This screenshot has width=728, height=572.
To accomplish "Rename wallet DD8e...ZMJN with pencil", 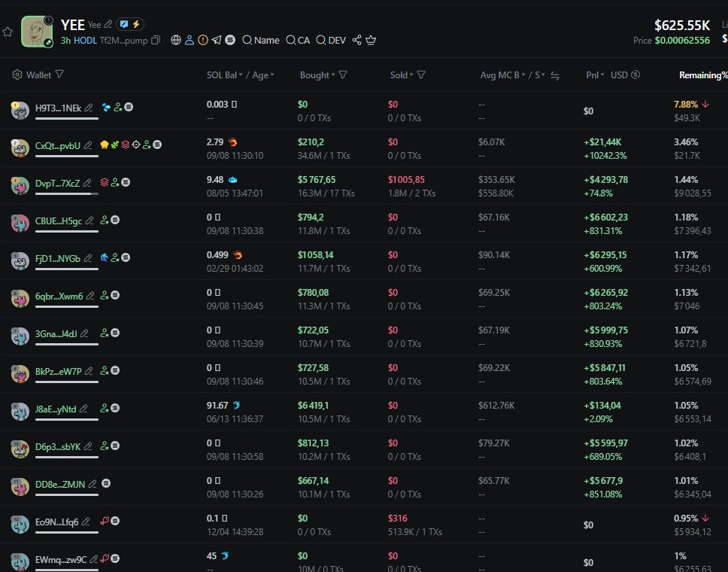I will (x=93, y=484).
